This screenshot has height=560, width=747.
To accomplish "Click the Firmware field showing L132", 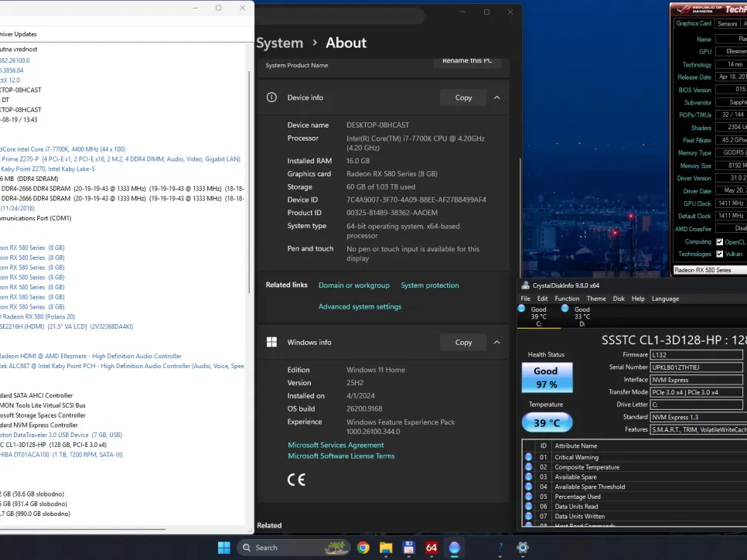I will point(696,354).
